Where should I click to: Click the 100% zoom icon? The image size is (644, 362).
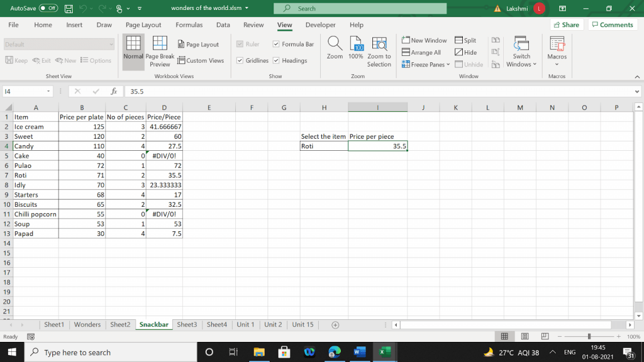[356, 44]
